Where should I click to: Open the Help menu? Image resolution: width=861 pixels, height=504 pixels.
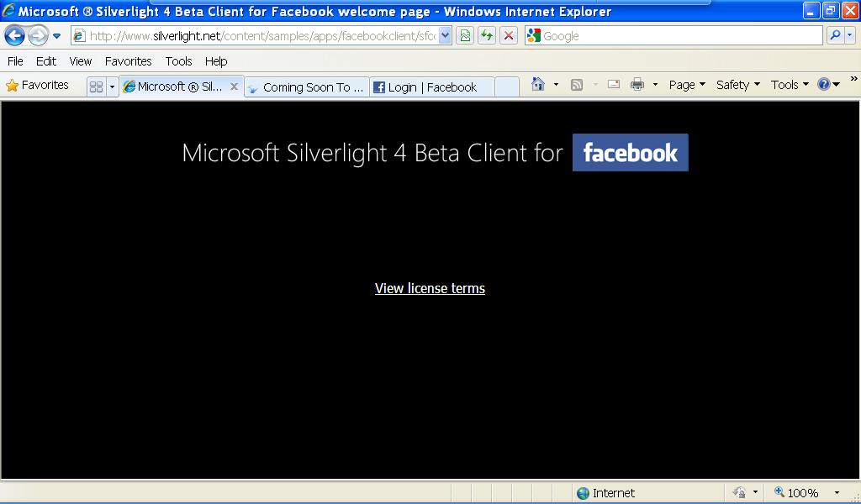tap(216, 61)
